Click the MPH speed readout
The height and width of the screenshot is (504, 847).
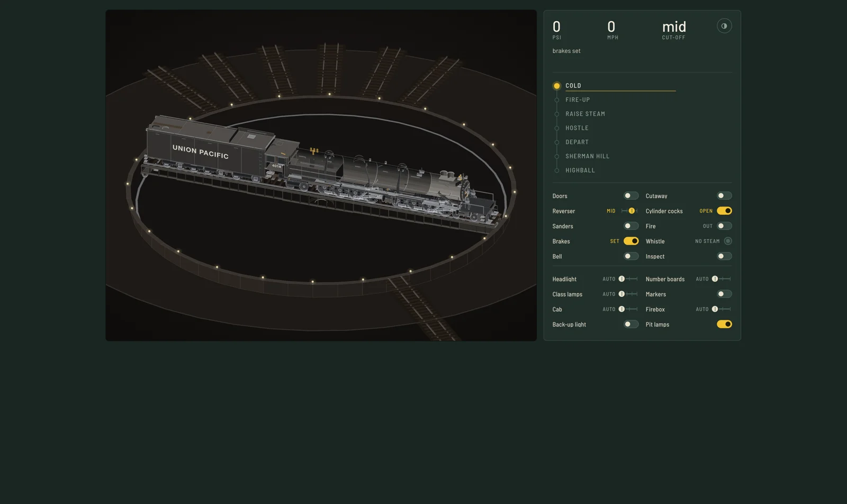pyautogui.click(x=612, y=30)
